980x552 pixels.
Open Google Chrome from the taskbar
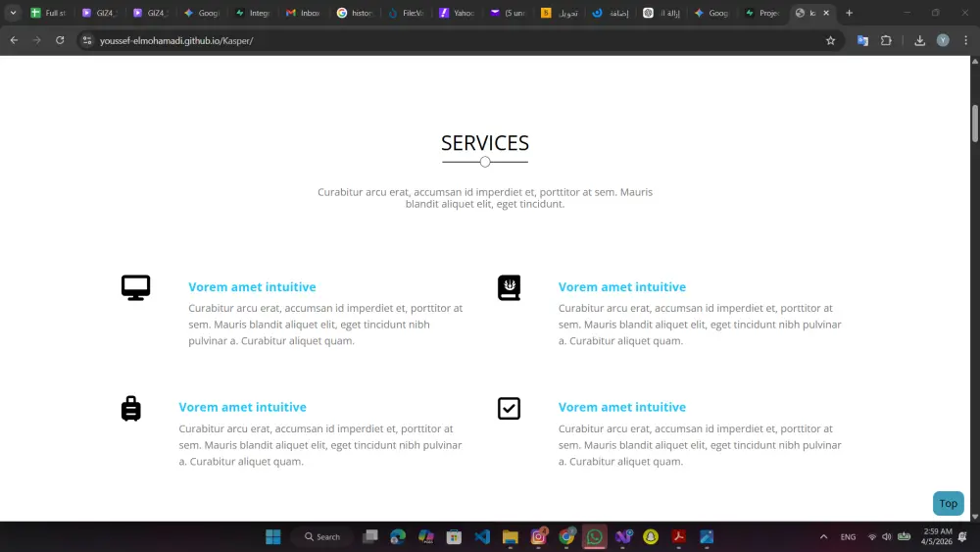coord(566,537)
